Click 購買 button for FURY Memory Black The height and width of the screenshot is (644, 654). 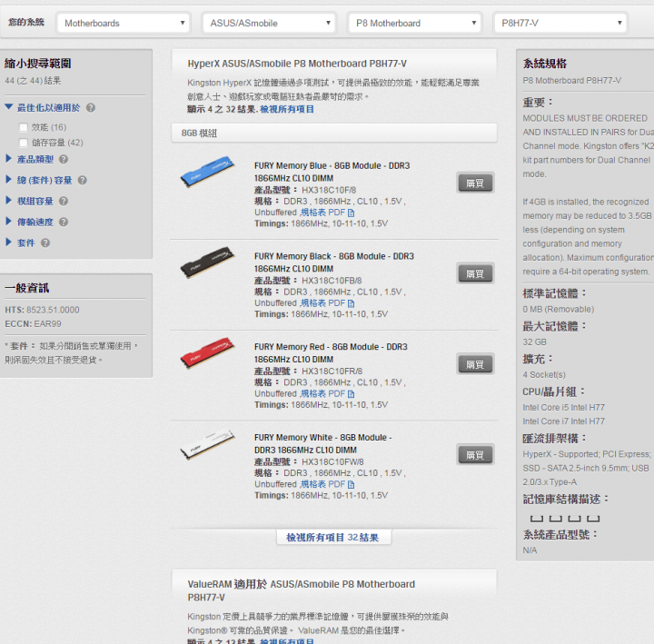[x=475, y=273]
